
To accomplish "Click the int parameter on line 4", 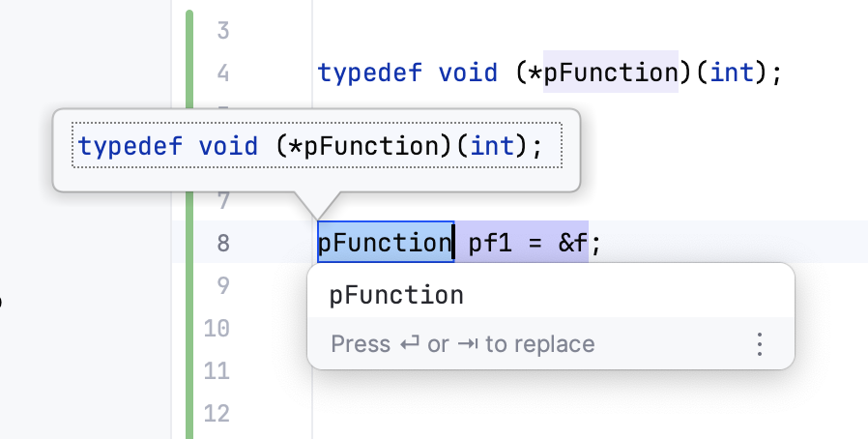I will tap(728, 73).
